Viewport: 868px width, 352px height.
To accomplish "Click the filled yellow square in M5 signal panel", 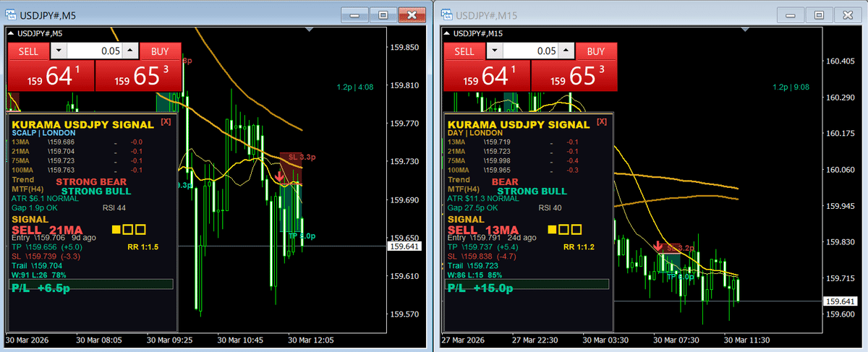I will tap(116, 230).
